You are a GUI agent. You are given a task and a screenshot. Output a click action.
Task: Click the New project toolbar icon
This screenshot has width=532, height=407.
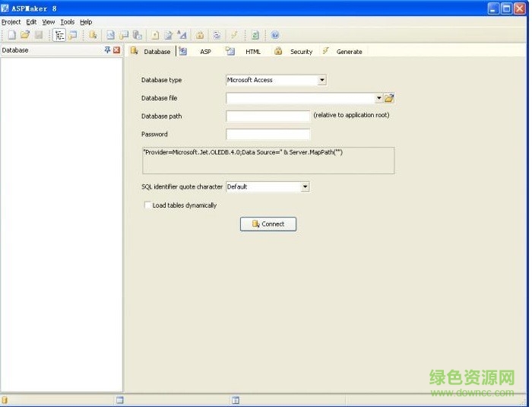[x=11, y=35]
